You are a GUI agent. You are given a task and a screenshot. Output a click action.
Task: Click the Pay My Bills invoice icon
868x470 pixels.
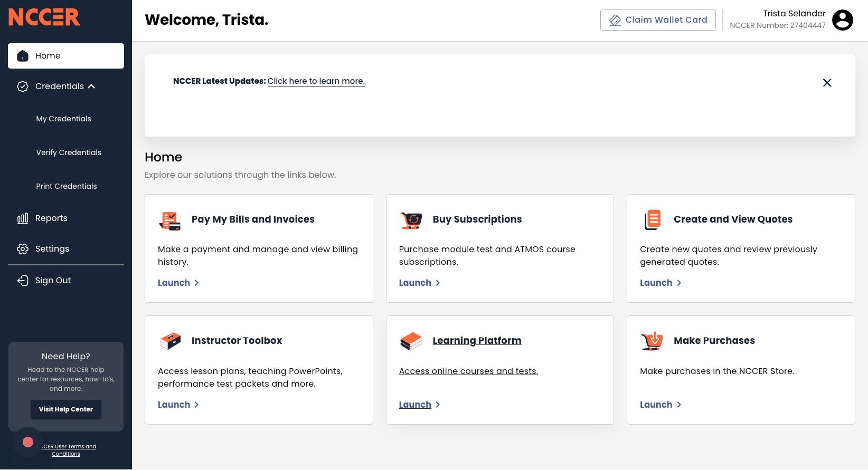click(x=169, y=220)
